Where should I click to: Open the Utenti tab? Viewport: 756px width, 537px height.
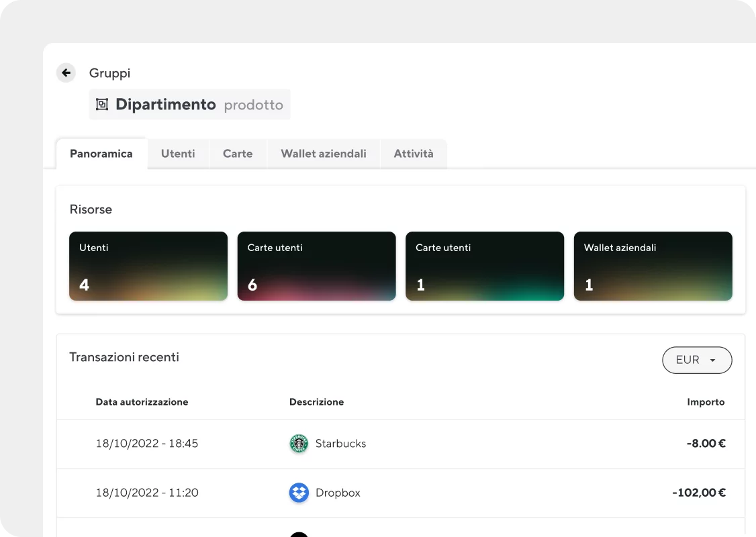(178, 154)
